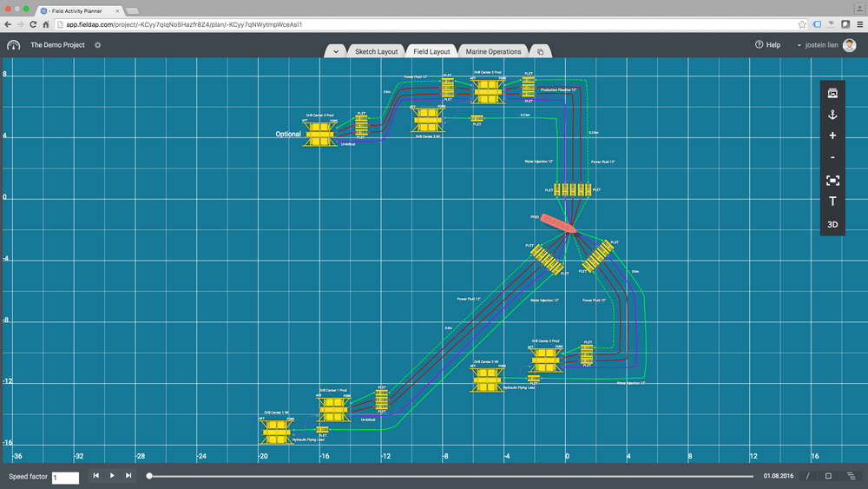Select the text T tool

click(x=832, y=202)
